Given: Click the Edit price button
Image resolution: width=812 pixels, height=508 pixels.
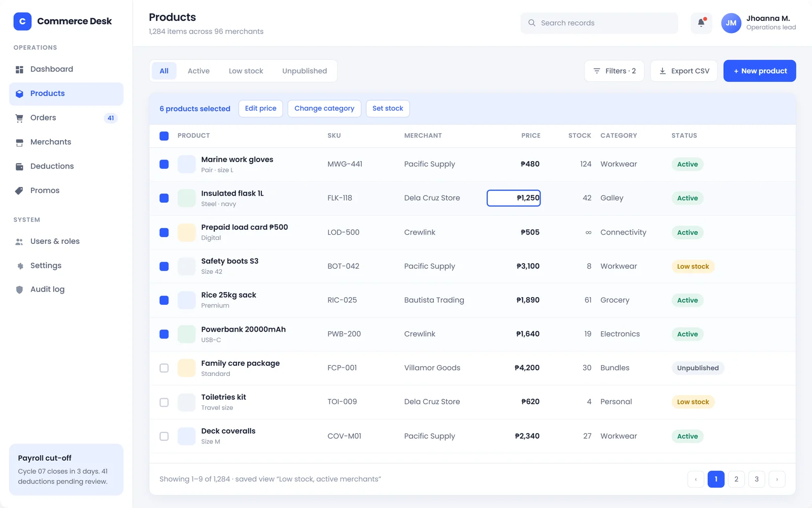Looking at the screenshot, I should pyautogui.click(x=261, y=109).
